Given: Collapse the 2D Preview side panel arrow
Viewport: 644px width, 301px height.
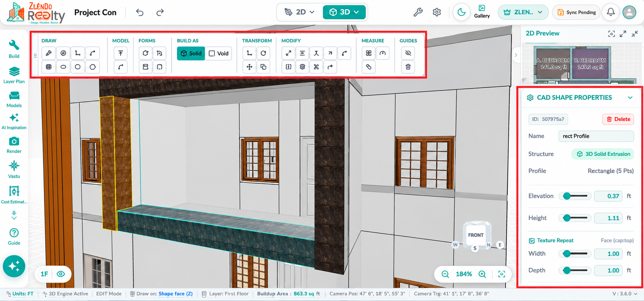Looking at the screenshot, I should click(516, 55).
